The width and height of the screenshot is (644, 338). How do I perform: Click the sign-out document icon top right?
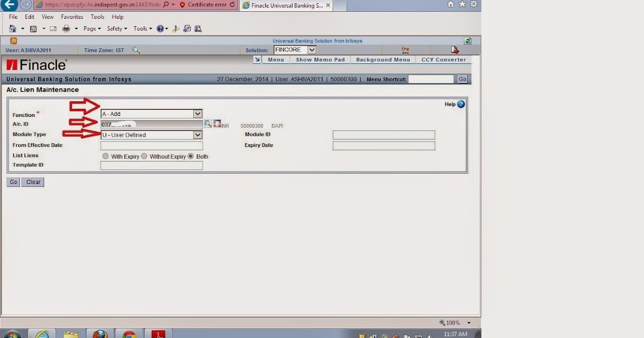pyautogui.click(x=455, y=49)
